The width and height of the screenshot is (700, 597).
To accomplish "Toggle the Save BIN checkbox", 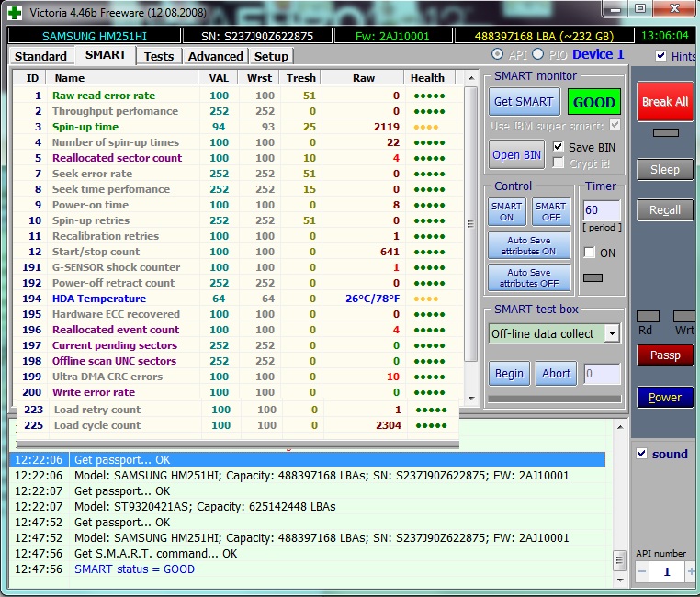I will 558,147.
